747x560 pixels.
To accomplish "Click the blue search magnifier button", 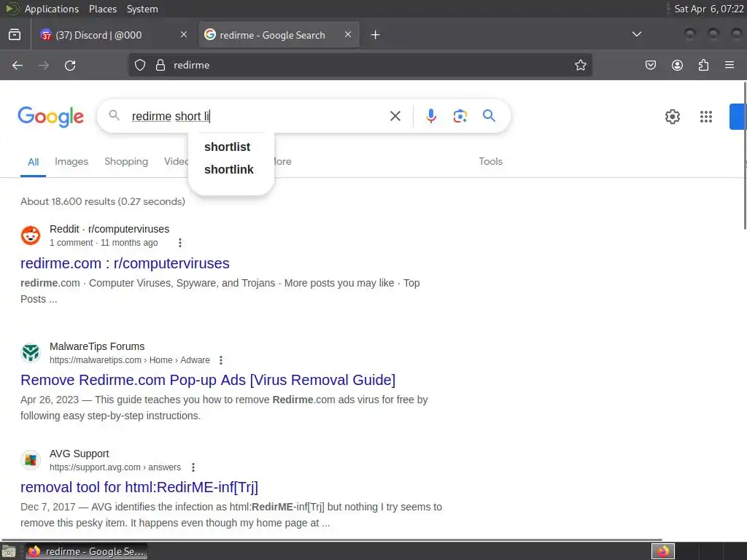I will tap(489, 115).
